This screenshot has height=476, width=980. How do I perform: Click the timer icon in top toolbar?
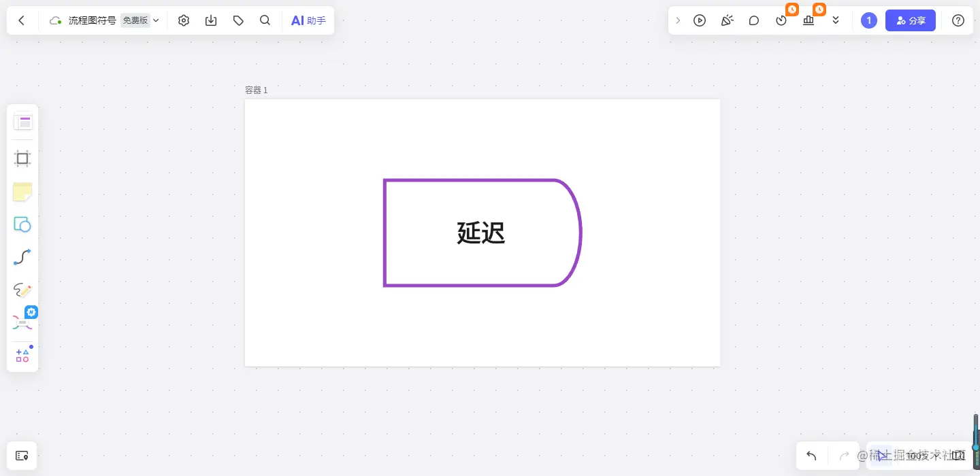[781, 20]
